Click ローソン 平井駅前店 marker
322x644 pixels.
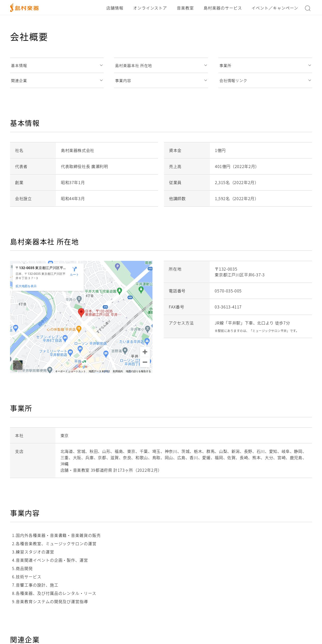tap(80, 349)
